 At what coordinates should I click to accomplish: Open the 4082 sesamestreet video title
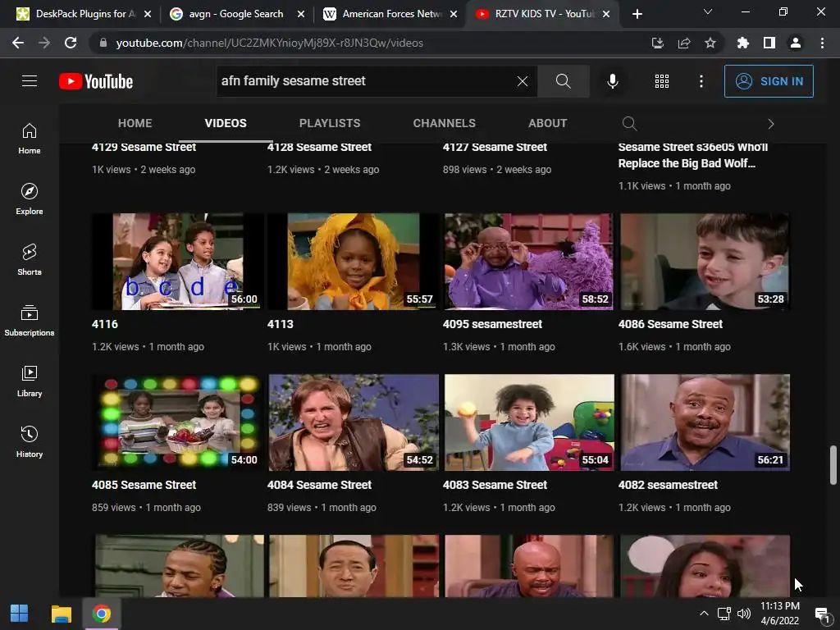(x=668, y=485)
